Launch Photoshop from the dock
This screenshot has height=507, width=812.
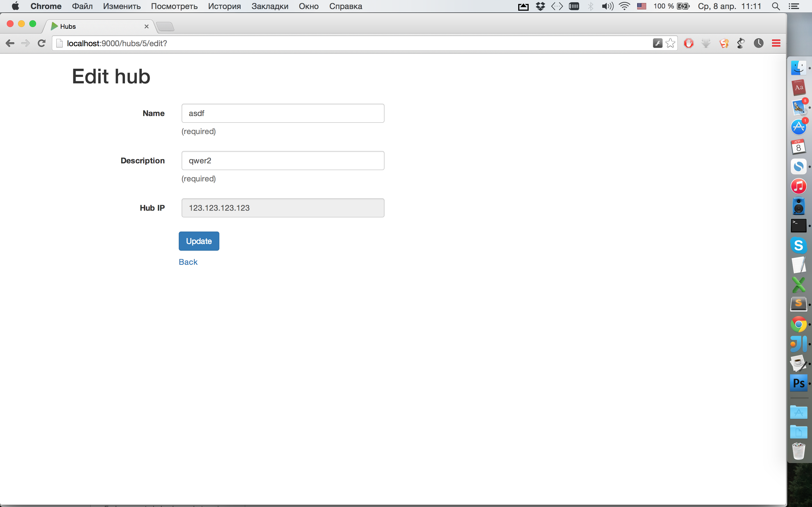[x=798, y=383]
